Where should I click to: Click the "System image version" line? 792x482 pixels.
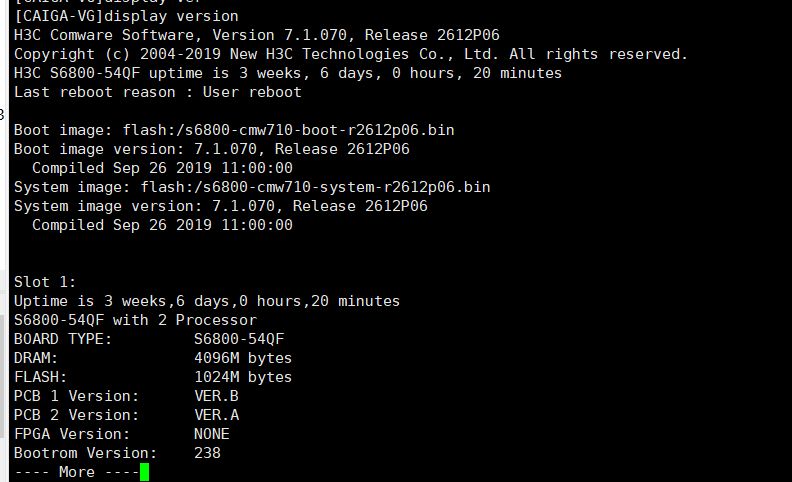tap(220, 206)
